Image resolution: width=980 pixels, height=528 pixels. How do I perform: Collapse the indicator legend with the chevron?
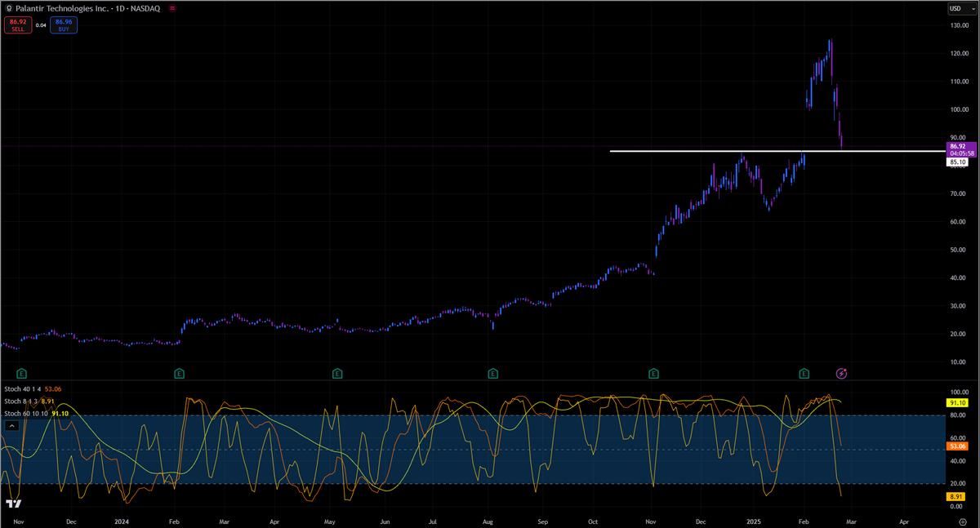pos(12,427)
